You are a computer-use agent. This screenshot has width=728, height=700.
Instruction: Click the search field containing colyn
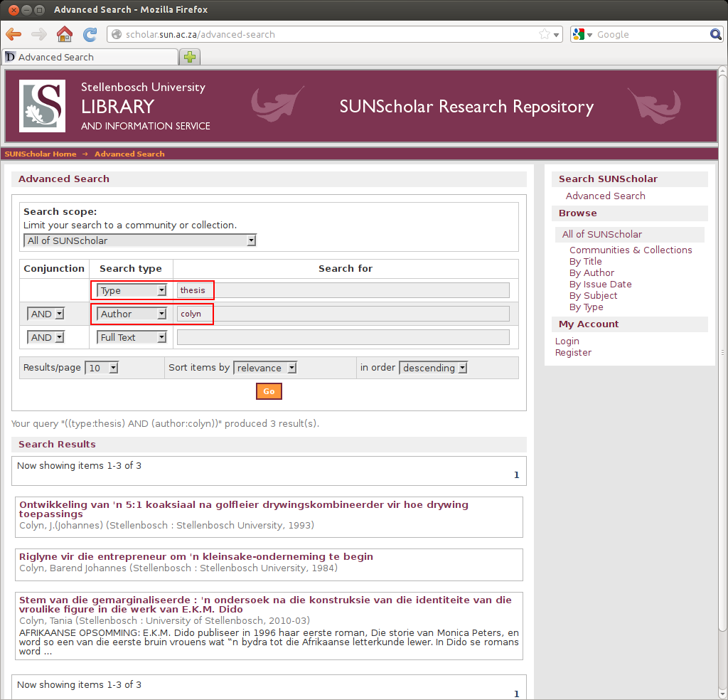(x=343, y=314)
